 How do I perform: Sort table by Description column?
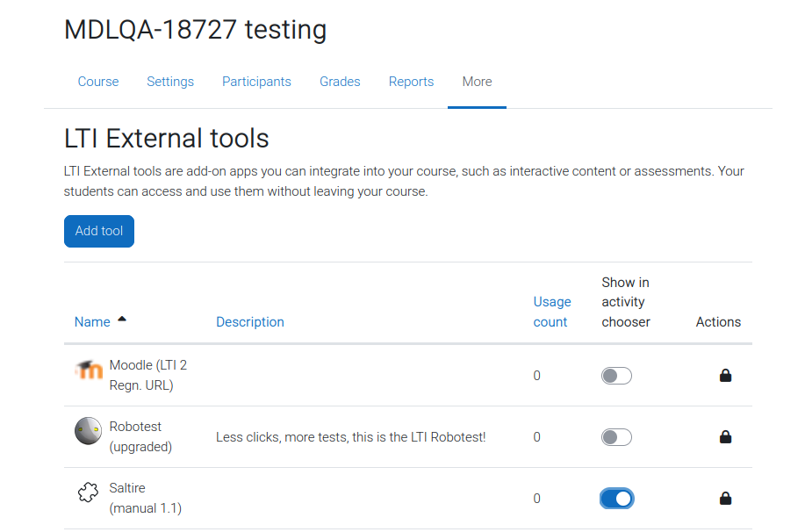click(250, 322)
